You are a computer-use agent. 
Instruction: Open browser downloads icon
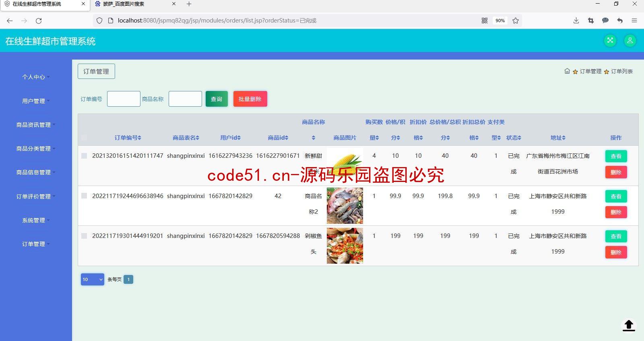[576, 21]
